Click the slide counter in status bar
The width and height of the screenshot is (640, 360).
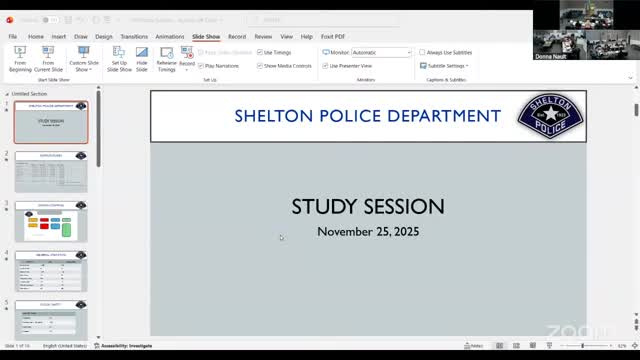tap(17, 346)
